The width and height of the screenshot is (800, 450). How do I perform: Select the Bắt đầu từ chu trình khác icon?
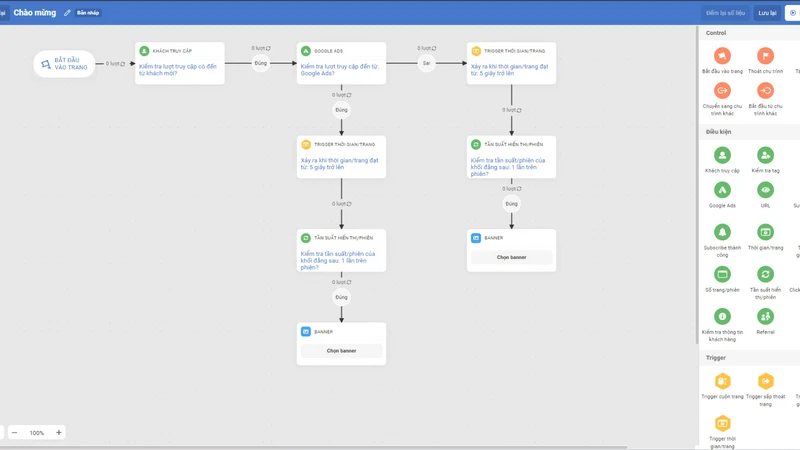coord(765,91)
